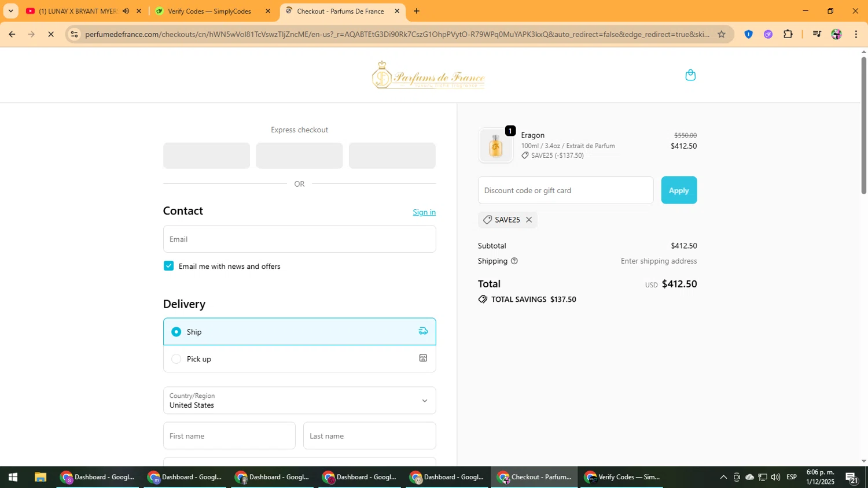Viewport: 868px width, 488px height.
Task: Click the page vertical scrollbar thumb
Action: (x=864, y=124)
